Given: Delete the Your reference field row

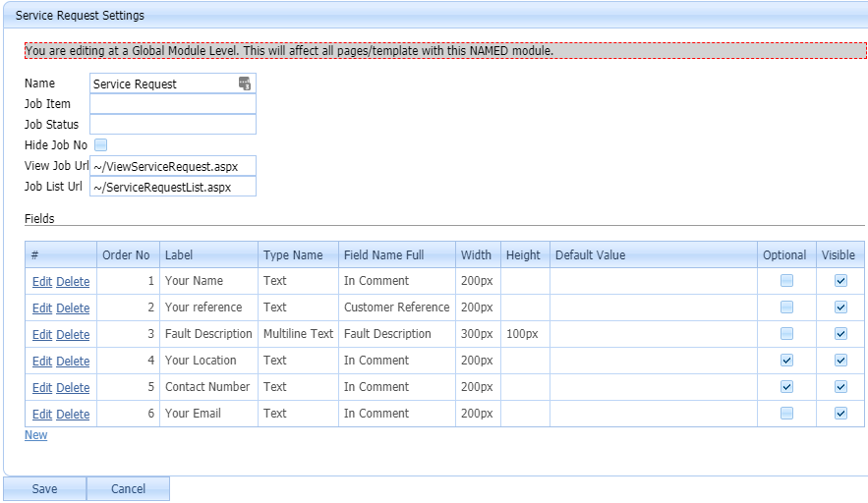Looking at the screenshot, I should coord(73,308).
